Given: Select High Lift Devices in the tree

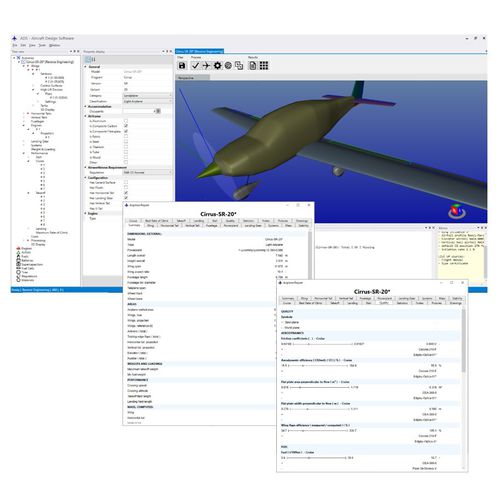Looking at the screenshot, I should [x=51, y=90].
